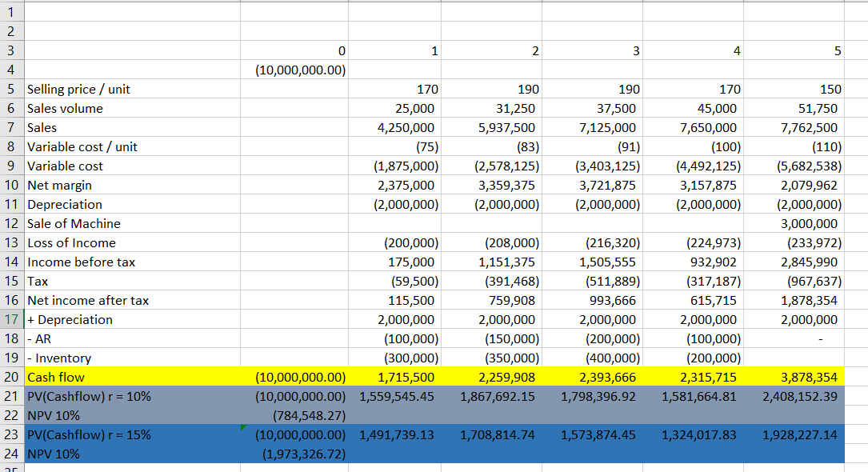This screenshot has height=472, width=868.
Task: Click the Selling price / unit label cell
Action: [x=78, y=89]
